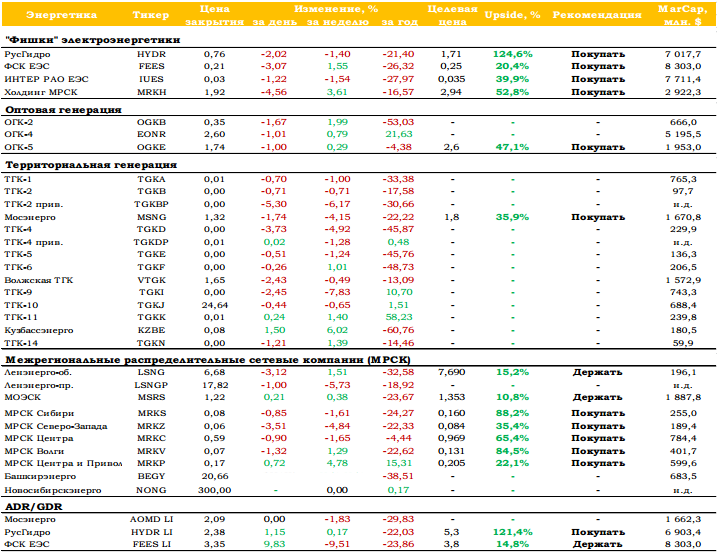This screenshot has height=554, width=718.
Task: Click the '9,83' daily change value
Action: tap(274, 544)
